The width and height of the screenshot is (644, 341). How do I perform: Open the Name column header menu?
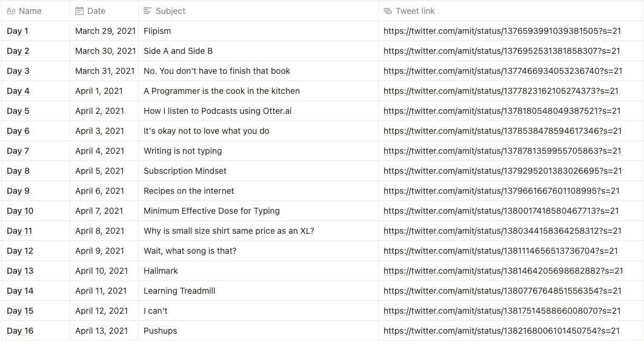point(30,11)
